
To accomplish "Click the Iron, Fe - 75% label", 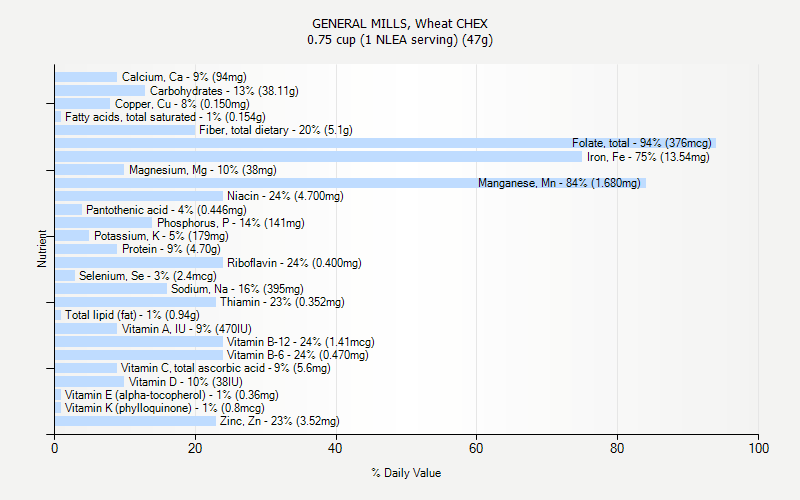I will (x=648, y=157).
